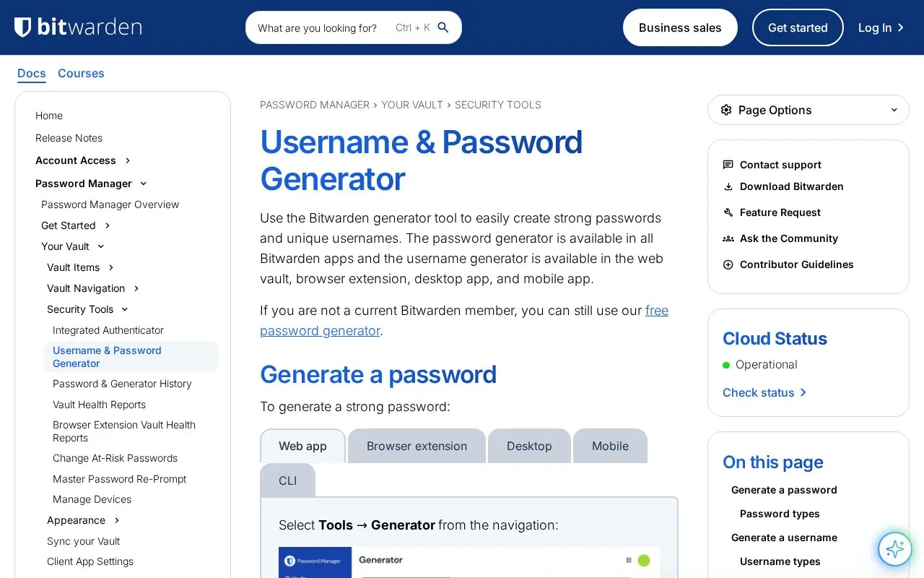Screen dimensions: 924x578
Task: Click the arrow beside Check status
Action: coord(803,392)
